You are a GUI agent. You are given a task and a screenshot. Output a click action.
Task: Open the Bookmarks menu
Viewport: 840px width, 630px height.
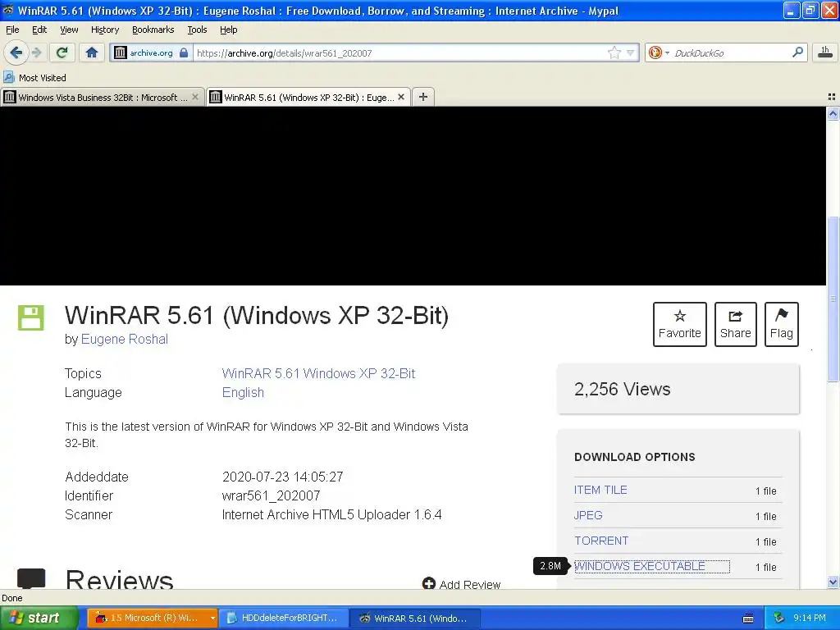(x=153, y=30)
